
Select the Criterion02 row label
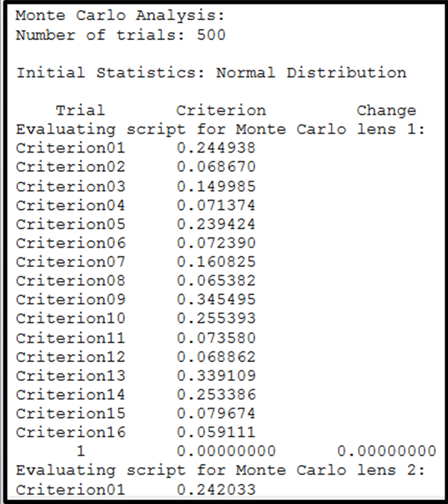point(70,167)
